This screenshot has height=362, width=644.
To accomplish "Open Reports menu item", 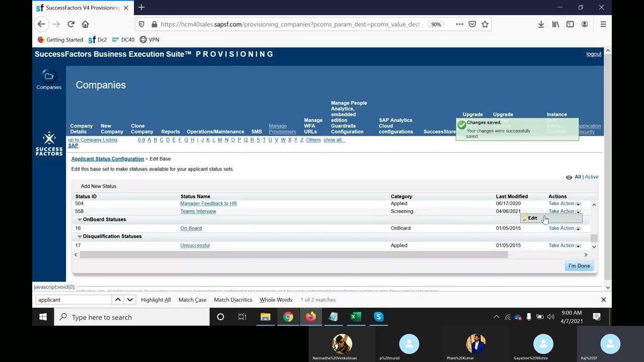I will [x=171, y=132].
